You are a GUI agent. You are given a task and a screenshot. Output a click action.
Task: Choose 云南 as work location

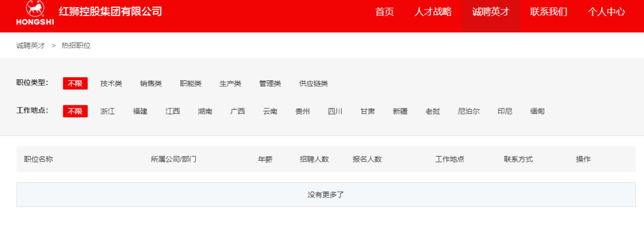click(270, 111)
